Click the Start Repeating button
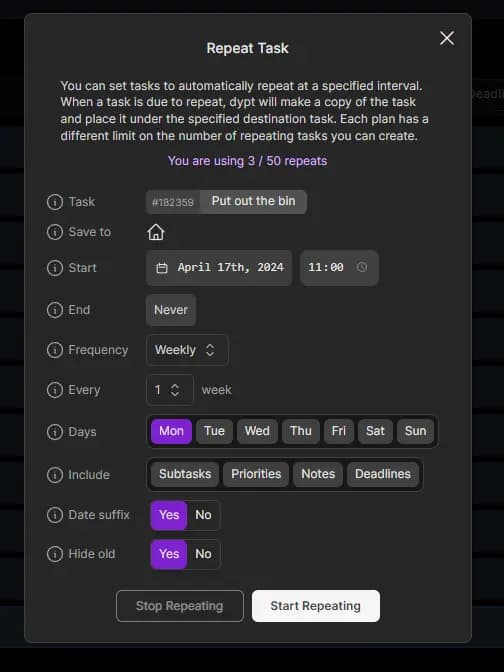The image size is (504, 672). pos(316,606)
